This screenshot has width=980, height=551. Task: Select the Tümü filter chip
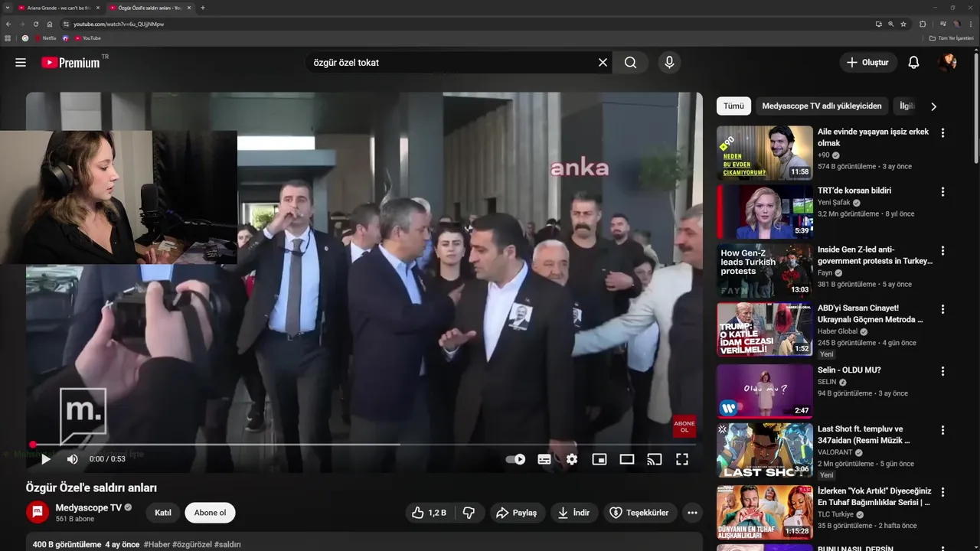tap(733, 106)
